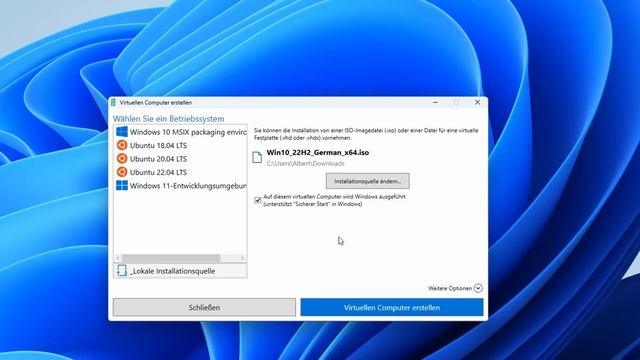Click the right scroll arrow of OS list
Viewport: 640px width, 360px height.
[242, 258]
